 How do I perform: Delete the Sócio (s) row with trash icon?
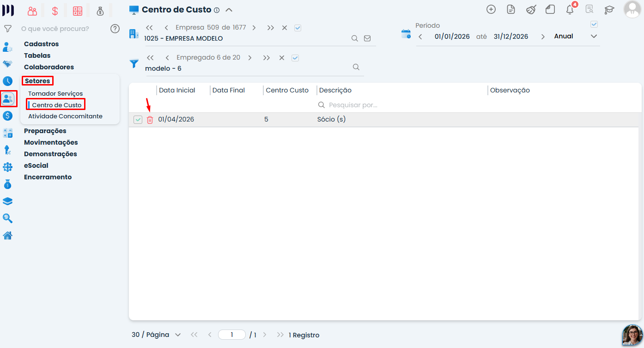[x=150, y=120]
